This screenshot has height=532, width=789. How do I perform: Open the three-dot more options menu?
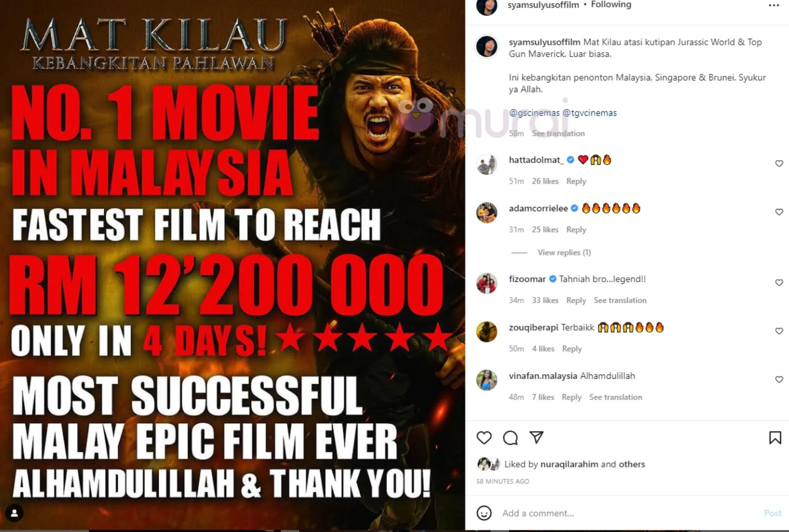pyautogui.click(x=774, y=5)
